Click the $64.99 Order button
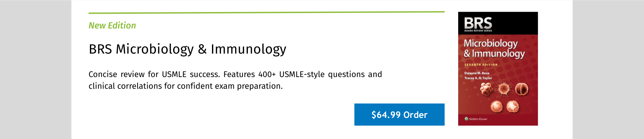This screenshot has height=139, width=644. tap(399, 115)
